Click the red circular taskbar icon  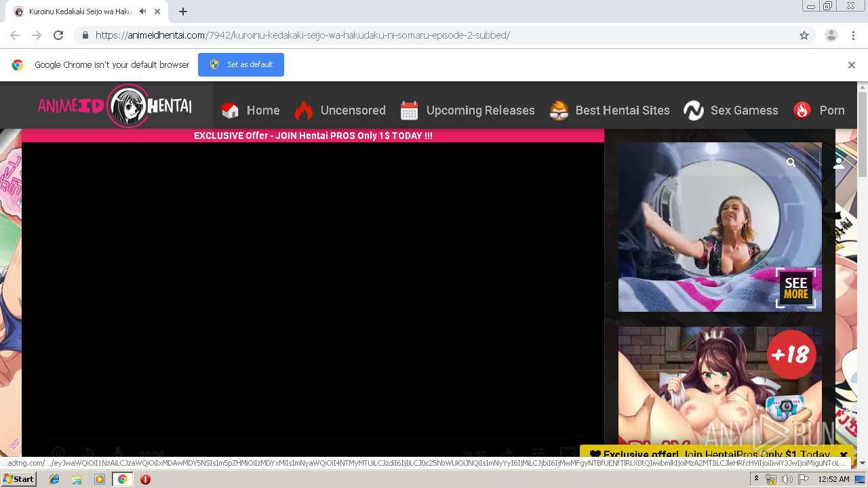click(x=145, y=479)
